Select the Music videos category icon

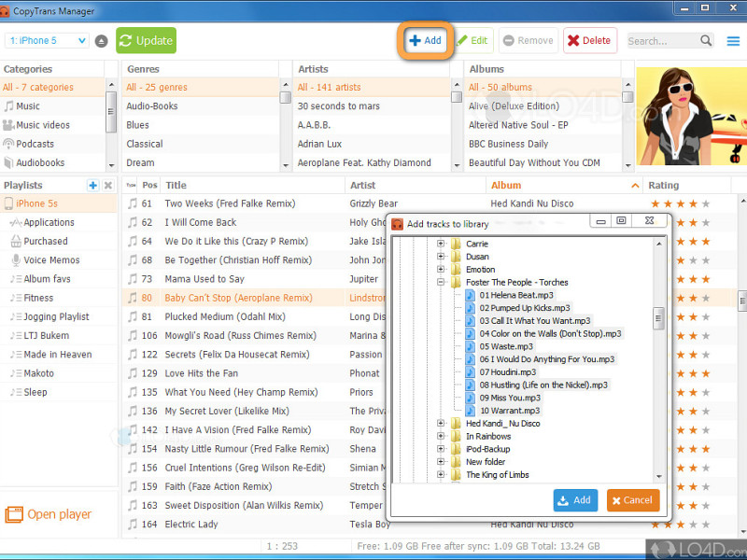pos(8,125)
